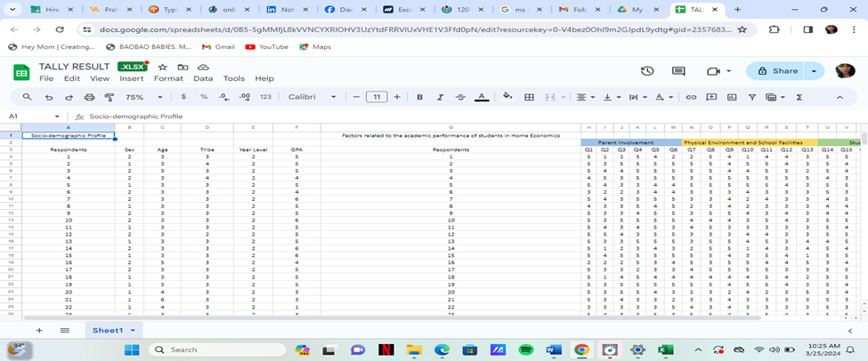Open the Sheet1 tab menu arrow

click(x=133, y=330)
